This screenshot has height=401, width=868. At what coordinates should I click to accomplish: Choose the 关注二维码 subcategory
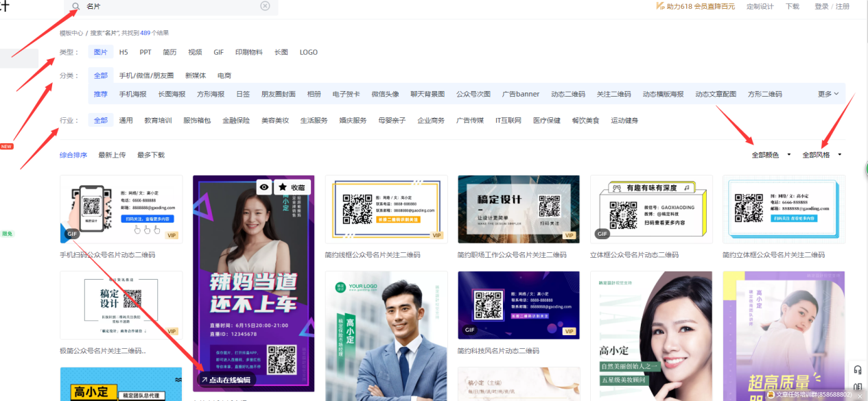tap(613, 94)
